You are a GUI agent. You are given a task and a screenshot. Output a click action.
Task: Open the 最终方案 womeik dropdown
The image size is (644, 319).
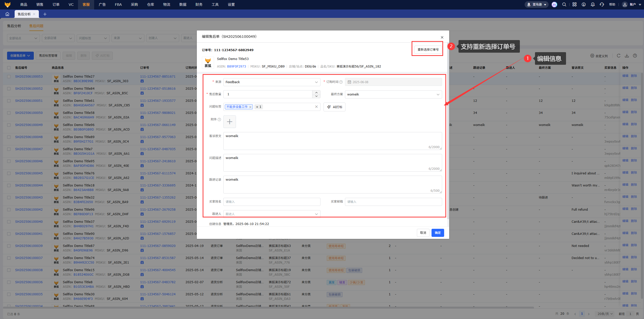(x=393, y=94)
